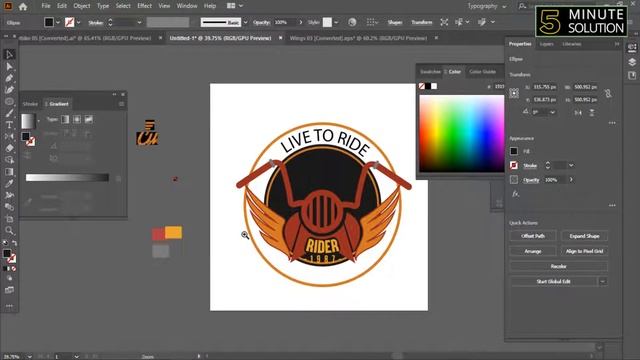Open the File menu
The image size is (640, 360).
coord(46,6)
